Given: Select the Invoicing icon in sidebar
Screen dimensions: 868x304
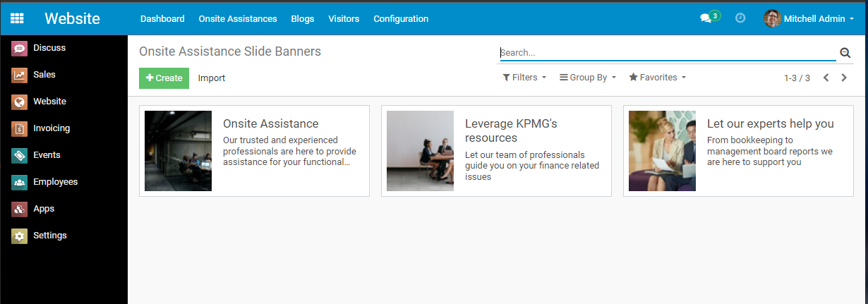Looking at the screenshot, I should click(x=20, y=128).
